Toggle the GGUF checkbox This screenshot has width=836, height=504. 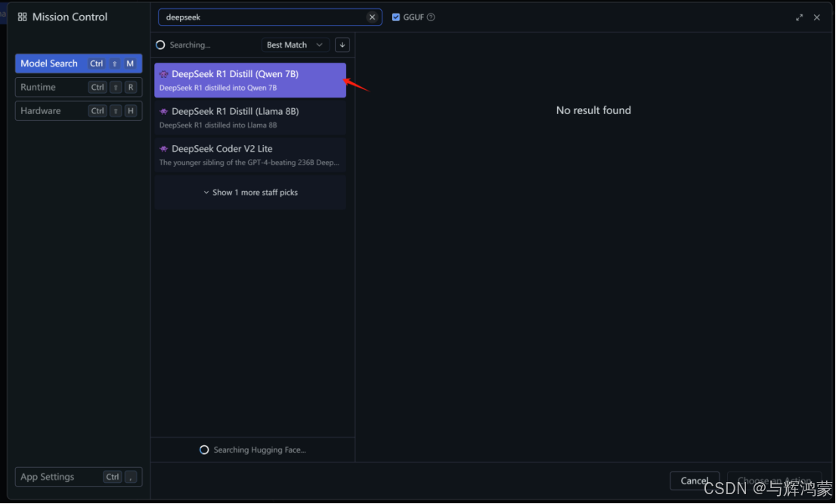(395, 17)
